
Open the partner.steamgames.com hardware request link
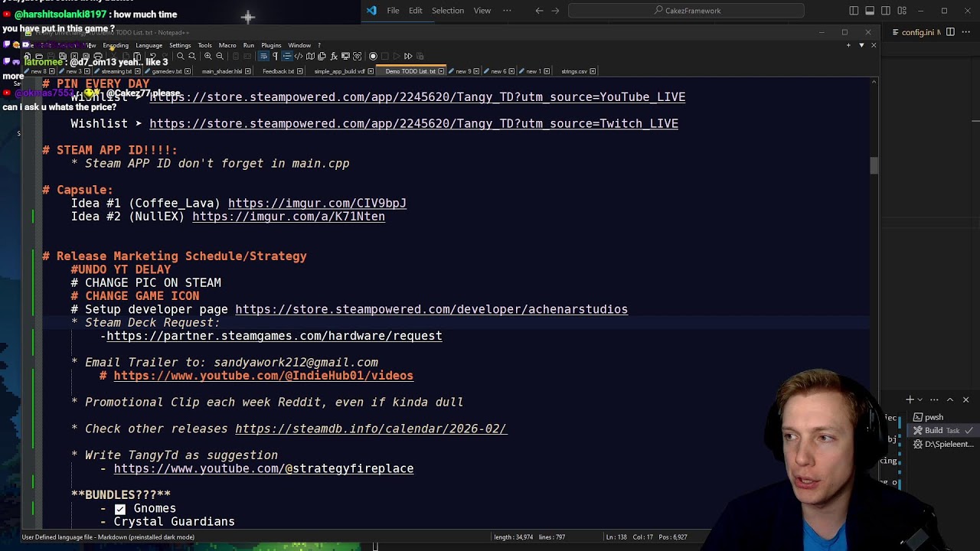coord(274,336)
